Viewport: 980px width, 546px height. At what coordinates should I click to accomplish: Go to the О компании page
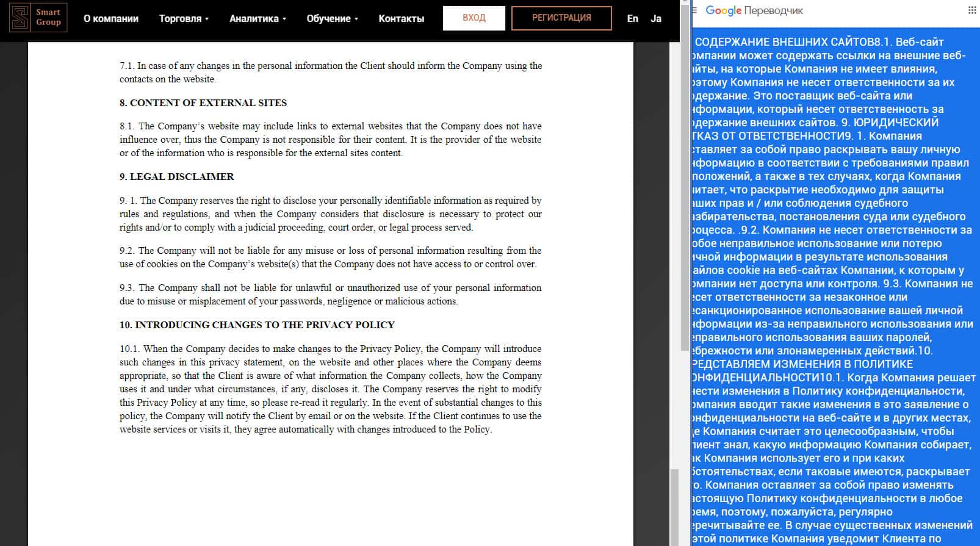coord(111,18)
